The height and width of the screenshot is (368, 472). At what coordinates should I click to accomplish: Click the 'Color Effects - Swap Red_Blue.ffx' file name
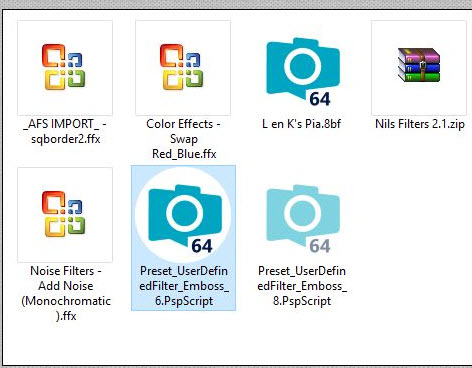tap(183, 139)
